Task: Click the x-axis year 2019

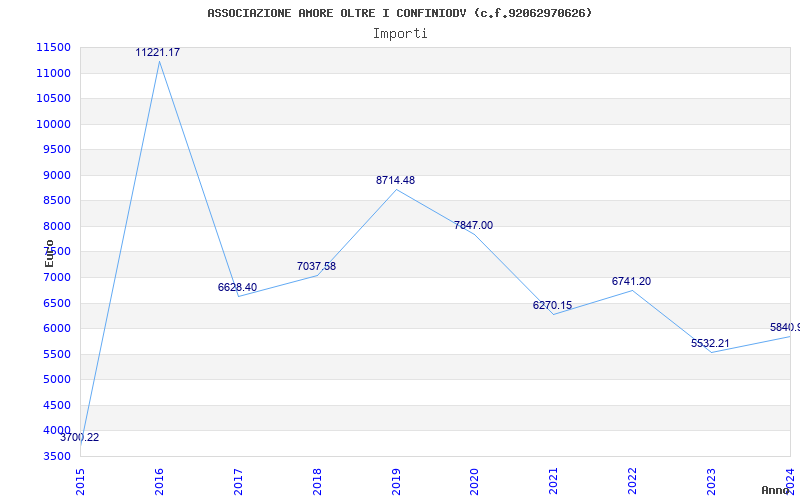Action: coord(396,482)
